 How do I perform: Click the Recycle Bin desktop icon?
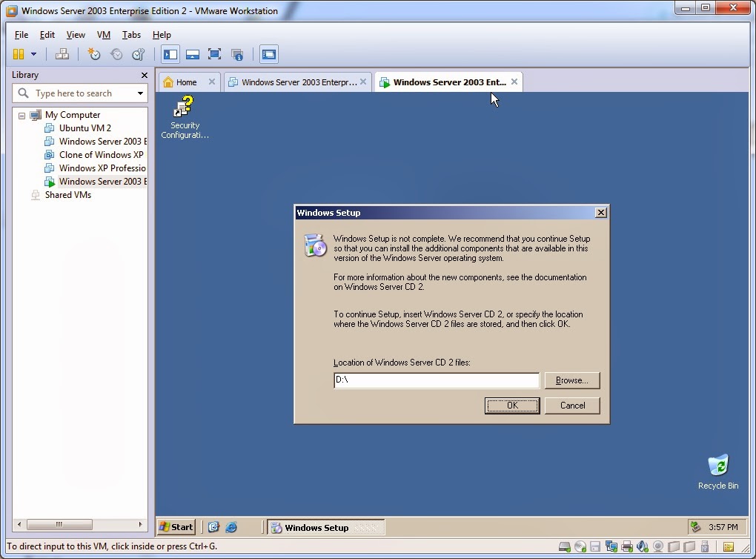click(x=718, y=472)
